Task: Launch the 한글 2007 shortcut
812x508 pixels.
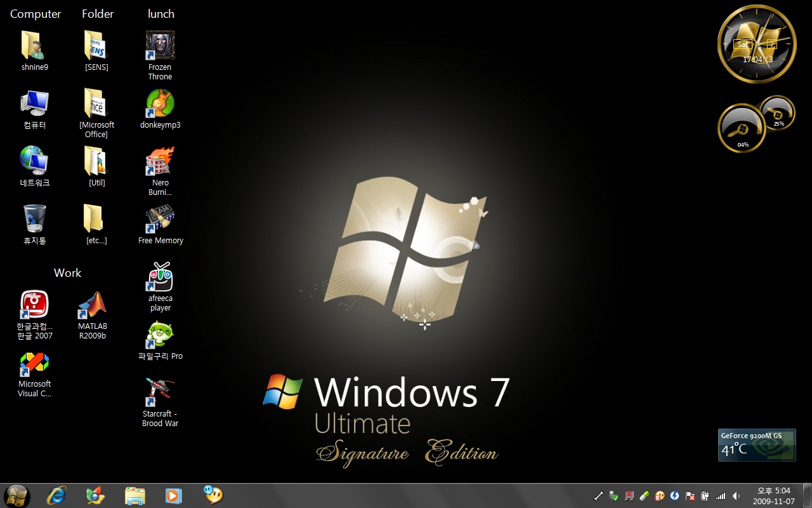Action: 34,305
